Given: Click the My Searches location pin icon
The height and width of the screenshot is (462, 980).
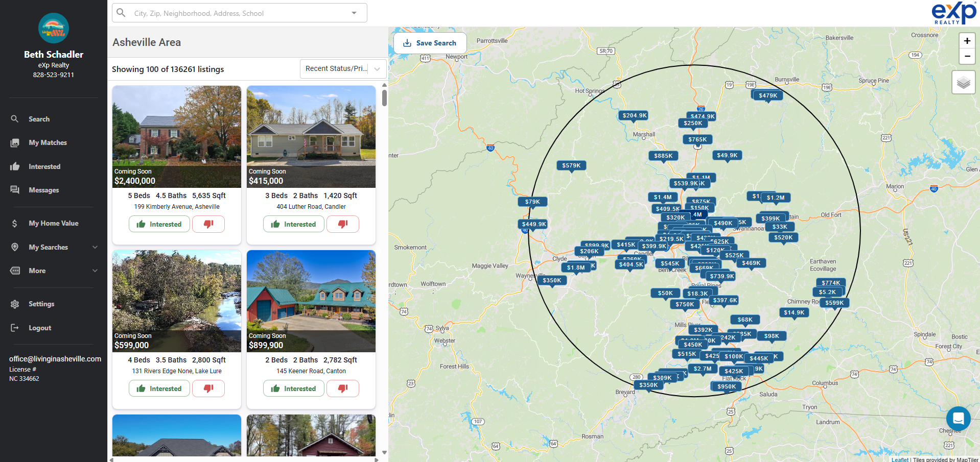Looking at the screenshot, I should click(15, 247).
